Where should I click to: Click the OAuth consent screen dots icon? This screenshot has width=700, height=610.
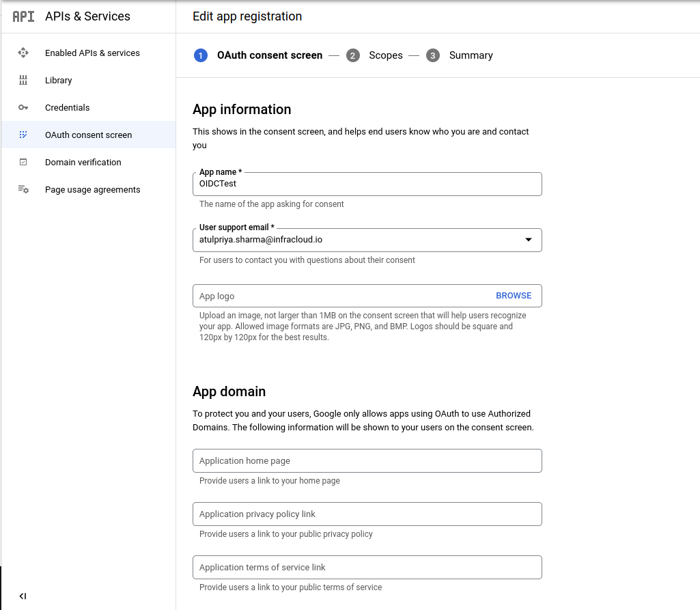point(23,135)
